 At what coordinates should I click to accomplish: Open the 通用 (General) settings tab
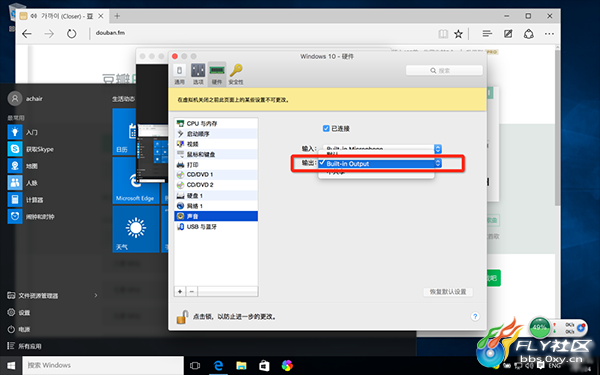click(179, 74)
